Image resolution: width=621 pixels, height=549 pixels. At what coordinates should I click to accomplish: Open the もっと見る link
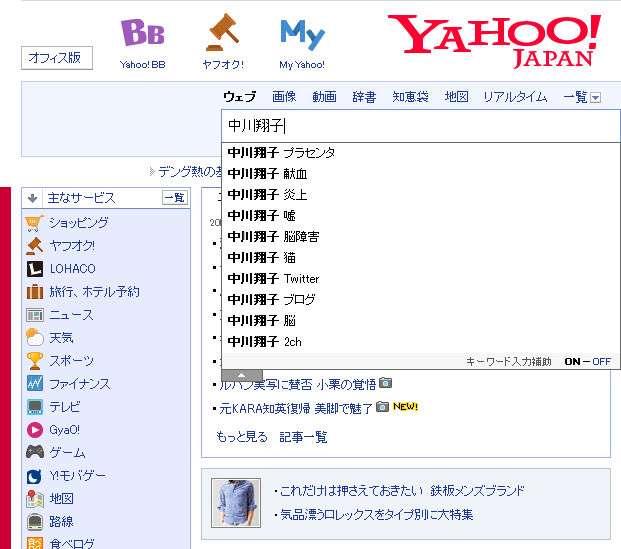point(242,437)
